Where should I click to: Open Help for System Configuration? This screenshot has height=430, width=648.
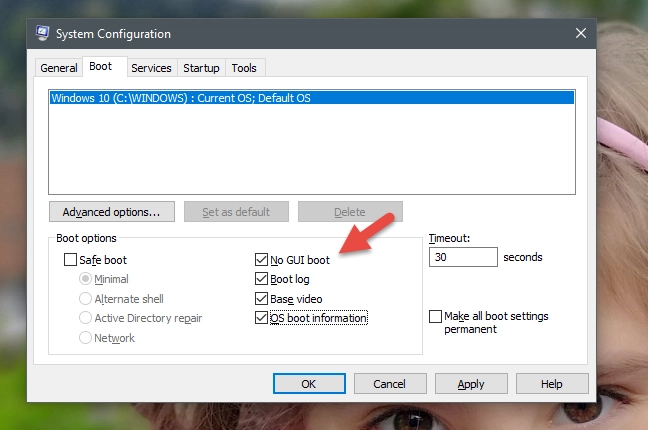(x=552, y=384)
